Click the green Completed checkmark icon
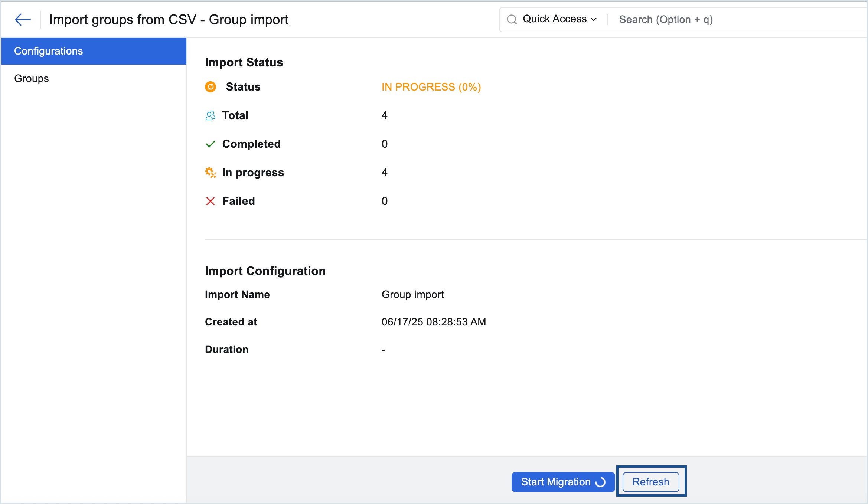 pyautogui.click(x=211, y=144)
